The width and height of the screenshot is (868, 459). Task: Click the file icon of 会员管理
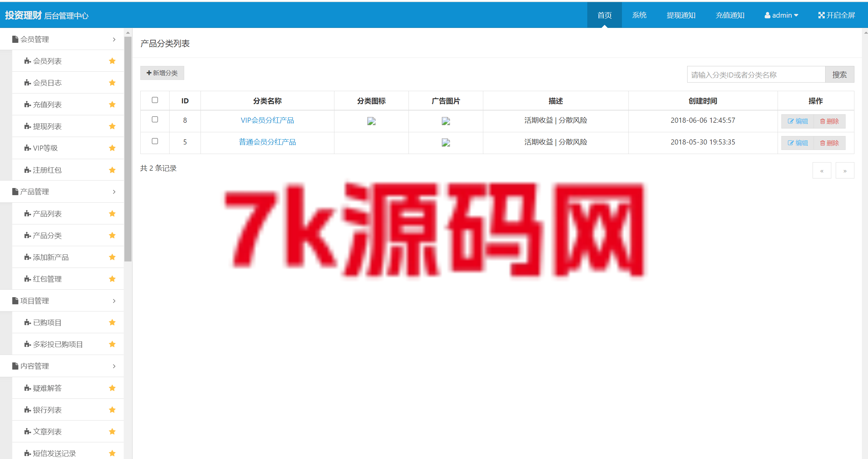(x=15, y=39)
